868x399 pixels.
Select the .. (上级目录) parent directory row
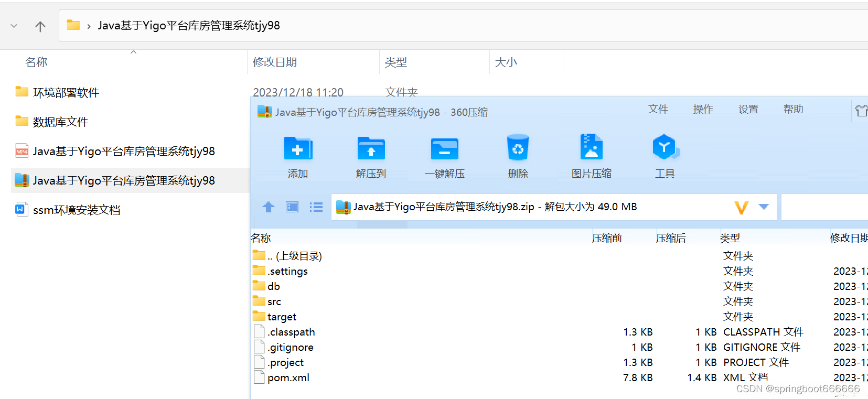click(559, 256)
